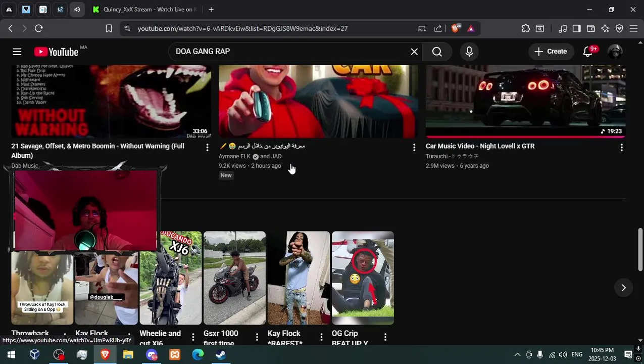This screenshot has width=644, height=364.
Task: Open the @dougieb Kay Flock short thumbnail
Action: (106, 288)
